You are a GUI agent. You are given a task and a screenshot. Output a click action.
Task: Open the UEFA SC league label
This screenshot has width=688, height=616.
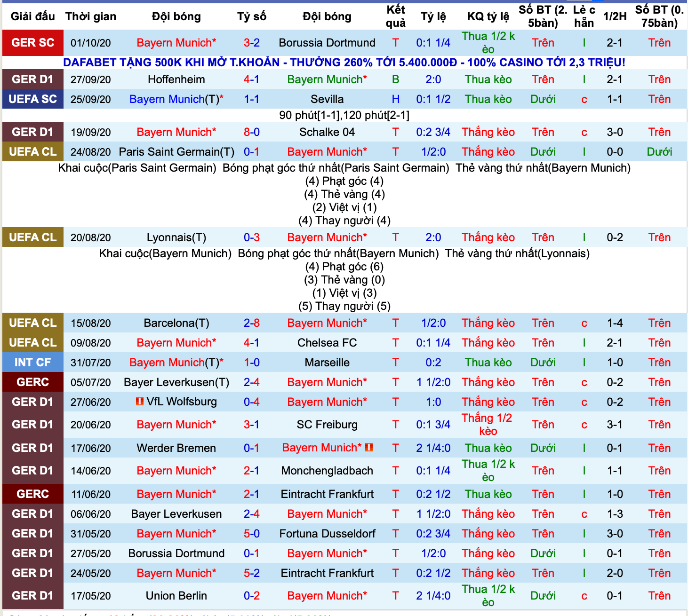click(x=33, y=99)
